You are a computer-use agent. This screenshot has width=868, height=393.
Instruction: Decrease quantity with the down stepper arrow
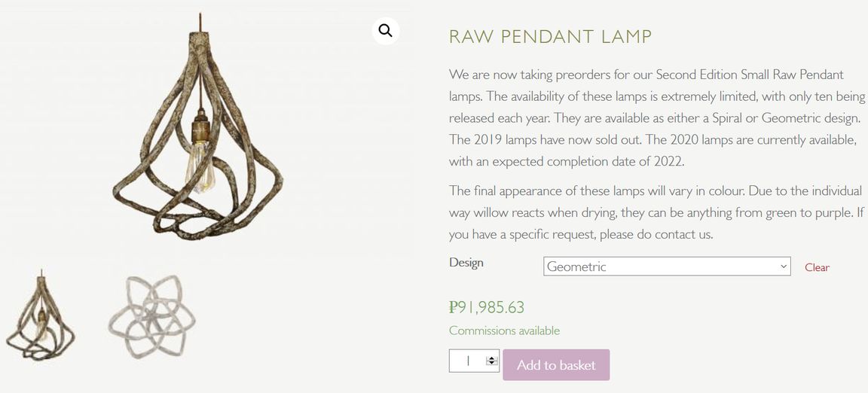click(x=492, y=364)
